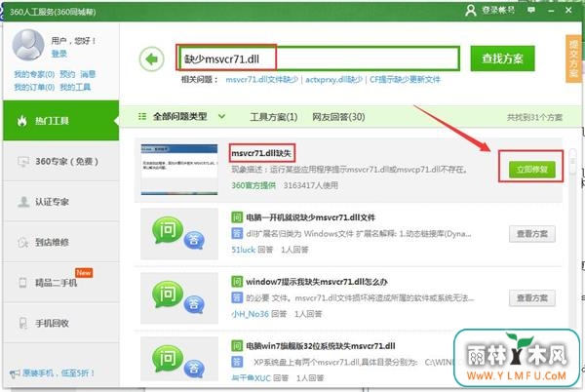Click 360官方提供 label

253,185
